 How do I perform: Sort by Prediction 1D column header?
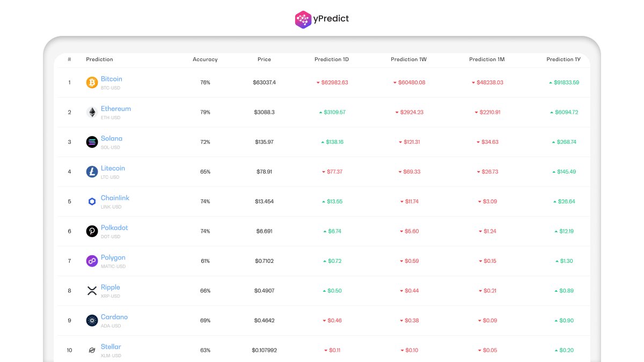[x=332, y=60]
